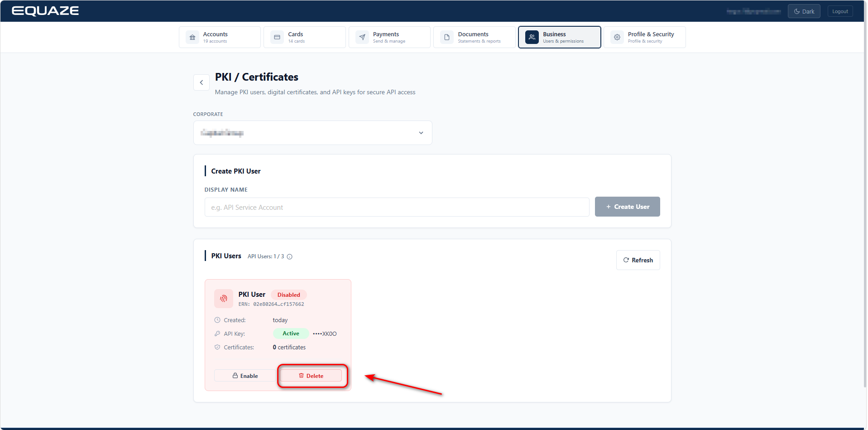The width and height of the screenshot is (868, 430).
Task: Expand the Corporate dropdown
Action: [x=312, y=133]
